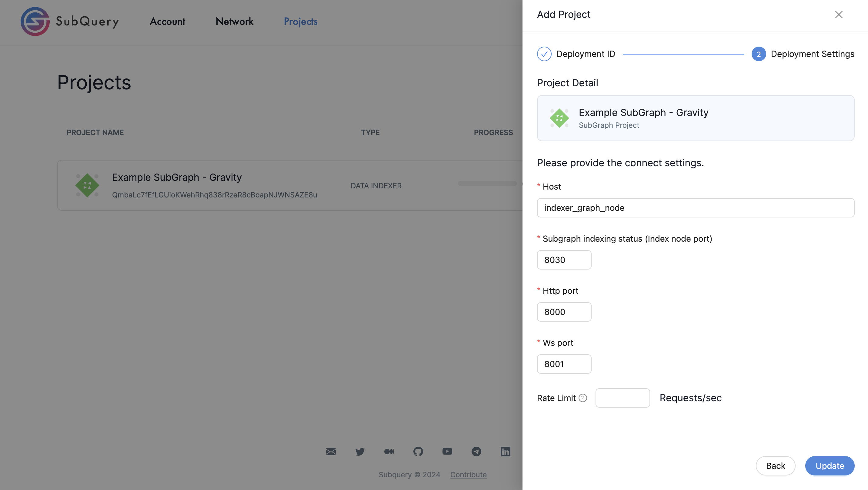Select the Projects tab in navigation
The image size is (868, 490).
click(x=300, y=22)
